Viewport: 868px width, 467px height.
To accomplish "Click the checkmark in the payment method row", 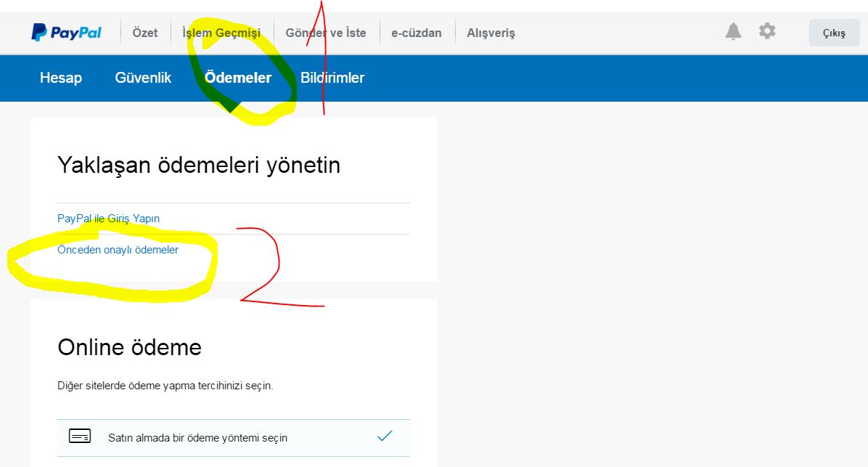I will [385, 436].
